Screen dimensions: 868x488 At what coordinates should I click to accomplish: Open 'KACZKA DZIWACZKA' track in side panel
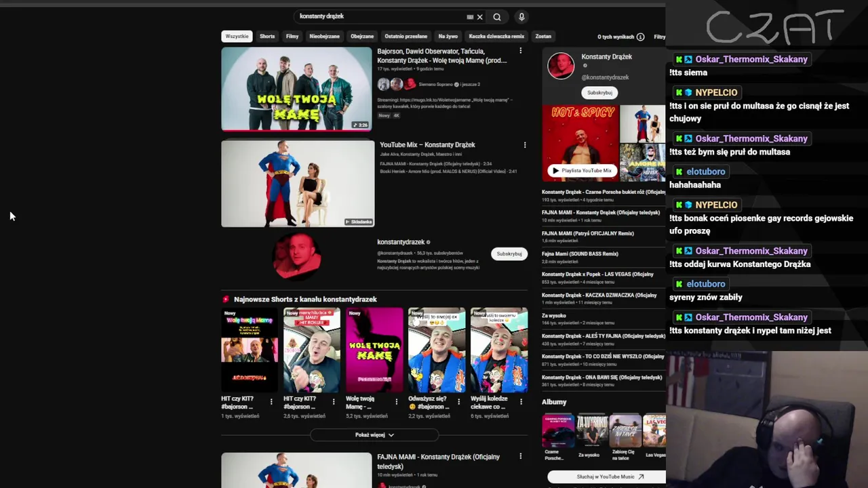coord(599,298)
